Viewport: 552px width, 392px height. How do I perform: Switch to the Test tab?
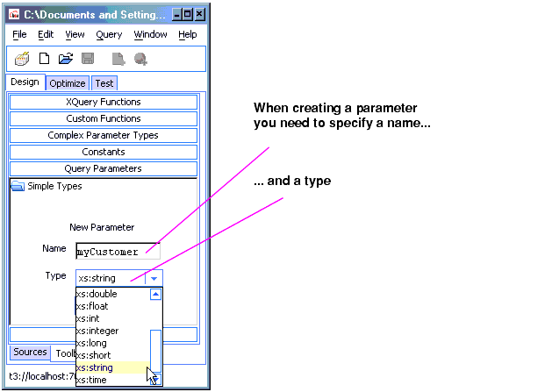pyautogui.click(x=104, y=83)
